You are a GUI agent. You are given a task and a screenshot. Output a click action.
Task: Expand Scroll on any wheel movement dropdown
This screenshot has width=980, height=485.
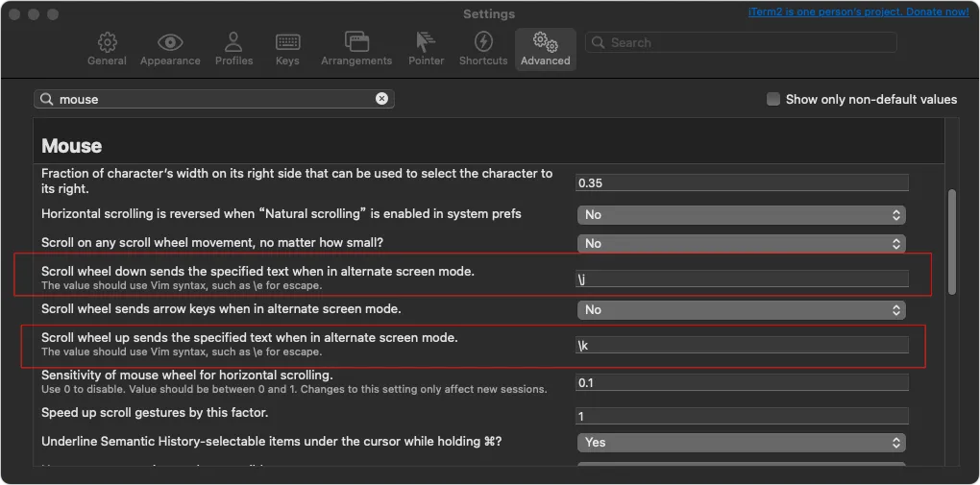[742, 243]
